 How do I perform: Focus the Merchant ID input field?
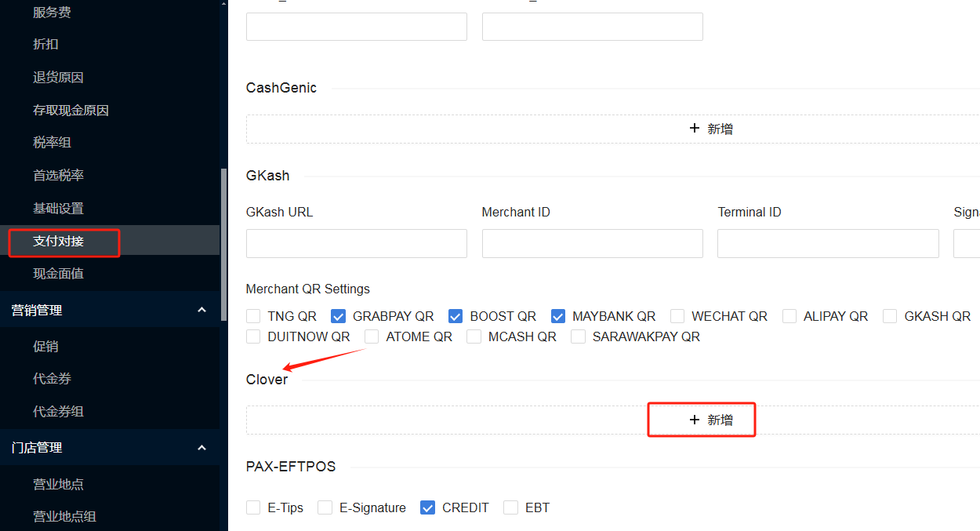(593, 243)
